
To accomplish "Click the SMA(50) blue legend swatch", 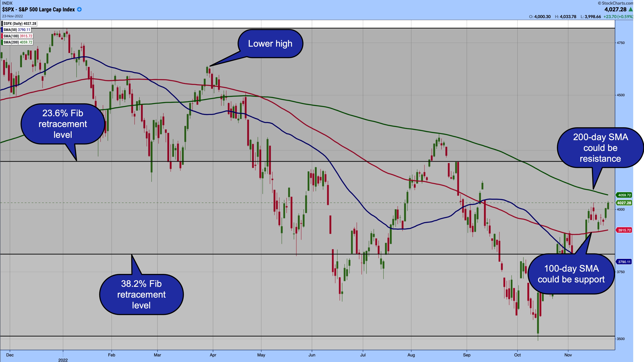I will [2, 30].
